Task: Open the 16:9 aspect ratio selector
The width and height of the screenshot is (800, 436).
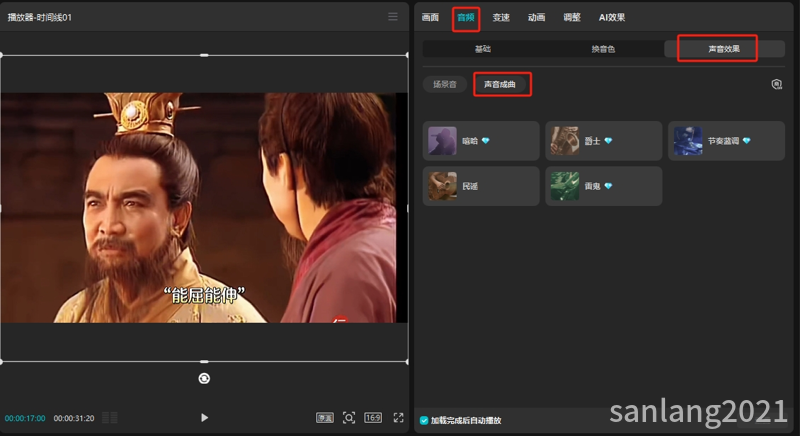Action: (373, 418)
